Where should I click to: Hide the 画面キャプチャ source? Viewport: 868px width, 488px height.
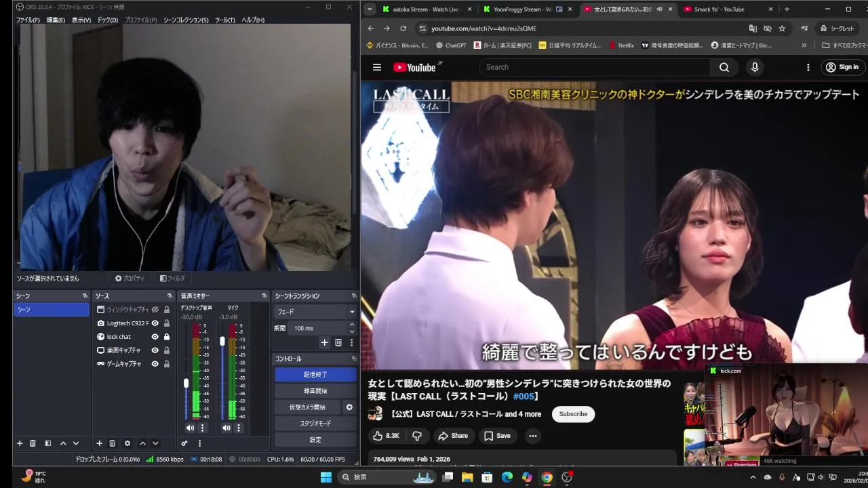coord(155,350)
